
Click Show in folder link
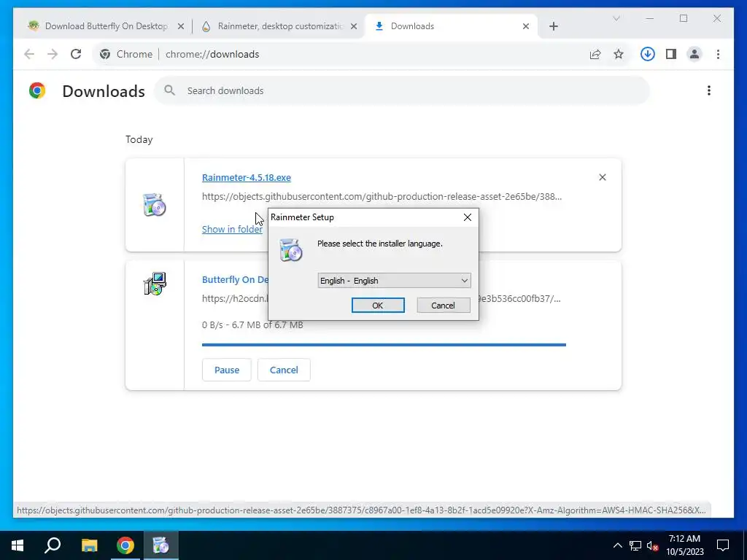(232, 229)
